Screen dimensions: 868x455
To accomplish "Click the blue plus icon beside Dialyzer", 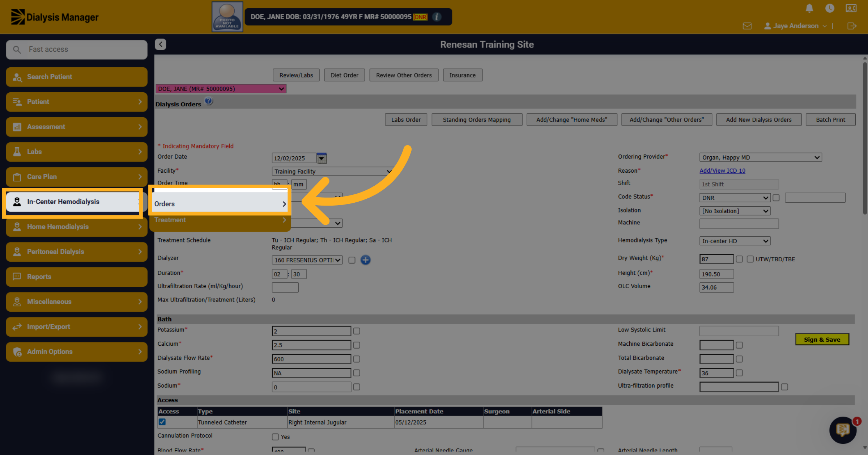I will [366, 260].
